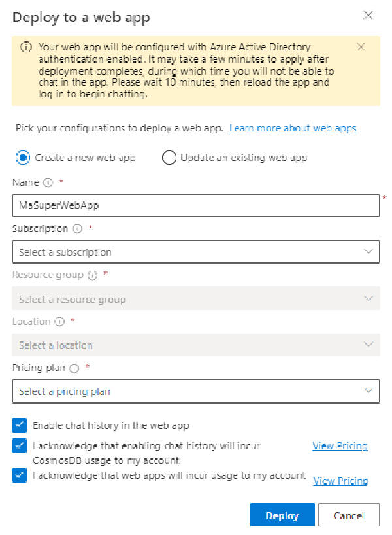Dismiss the yellow authentication warning banner
The width and height of the screenshot is (392, 535).
(x=361, y=47)
